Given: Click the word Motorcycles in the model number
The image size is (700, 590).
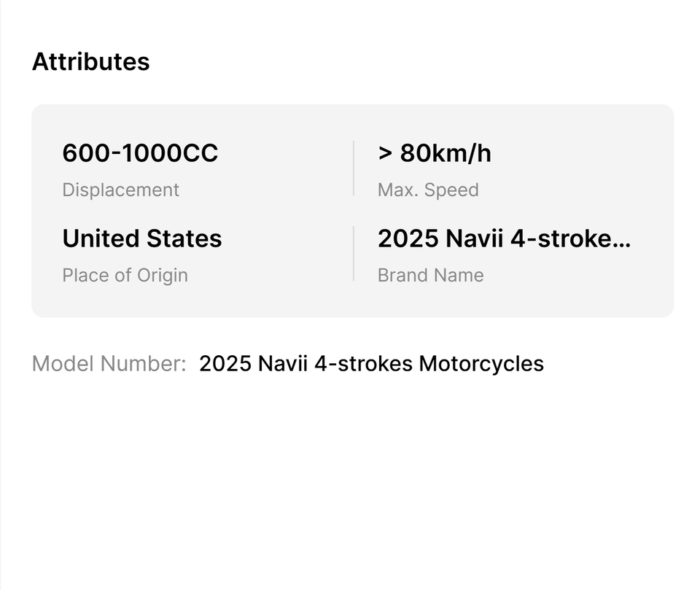Looking at the screenshot, I should (x=481, y=363).
